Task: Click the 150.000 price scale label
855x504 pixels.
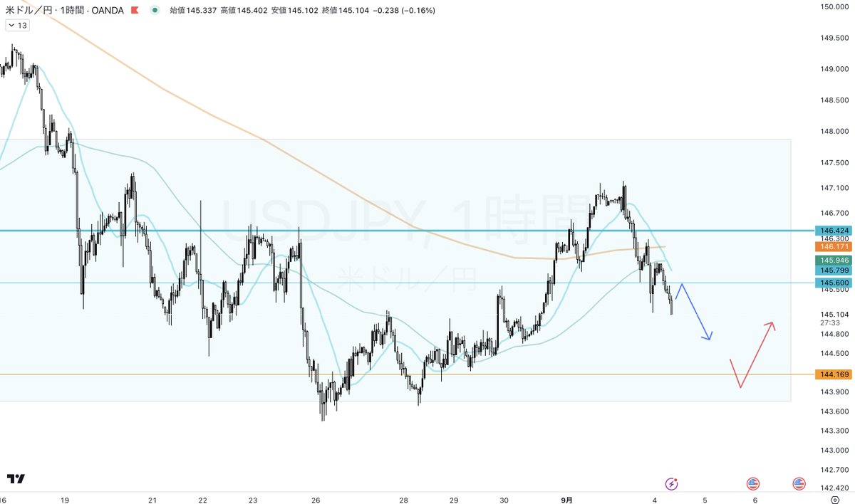Action: tap(834, 6)
